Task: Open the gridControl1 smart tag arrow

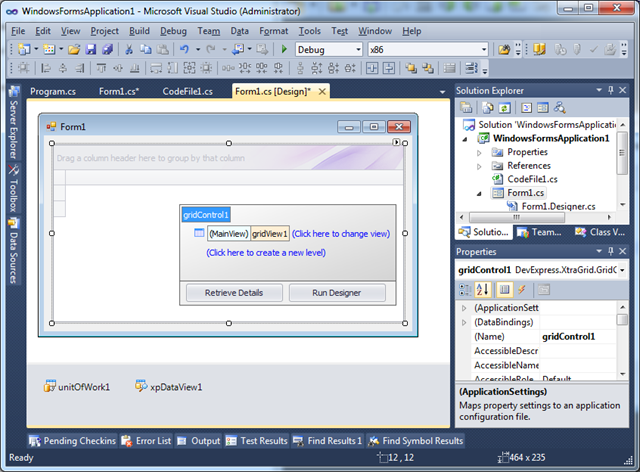Action: pyautogui.click(x=396, y=142)
